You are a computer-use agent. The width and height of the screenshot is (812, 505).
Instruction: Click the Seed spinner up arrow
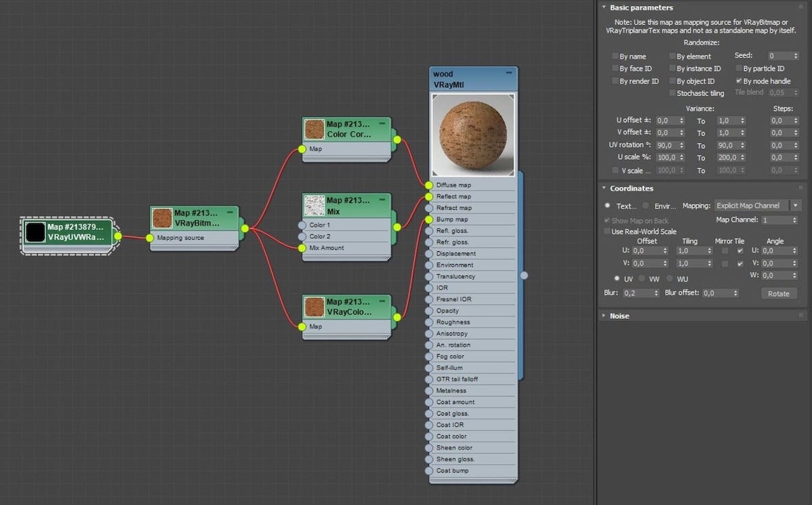[796, 53]
